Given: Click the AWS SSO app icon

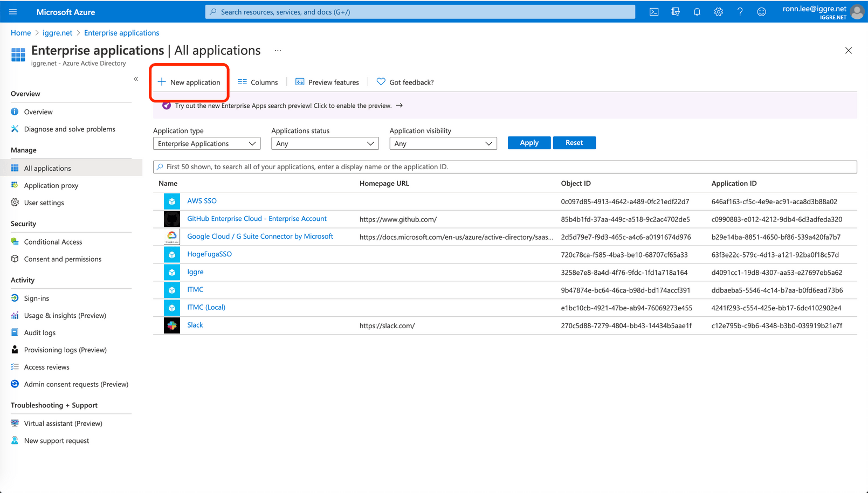Looking at the screenshot, I should (172, 202).
